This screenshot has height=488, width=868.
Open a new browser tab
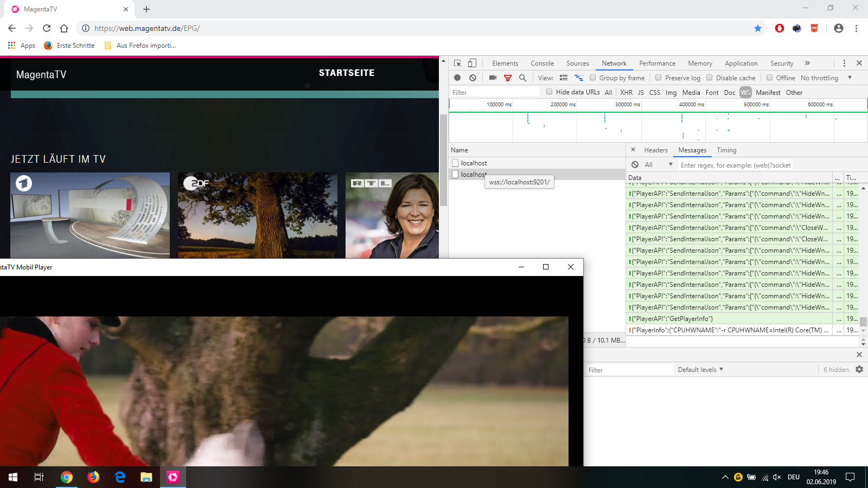coord(146,9)
